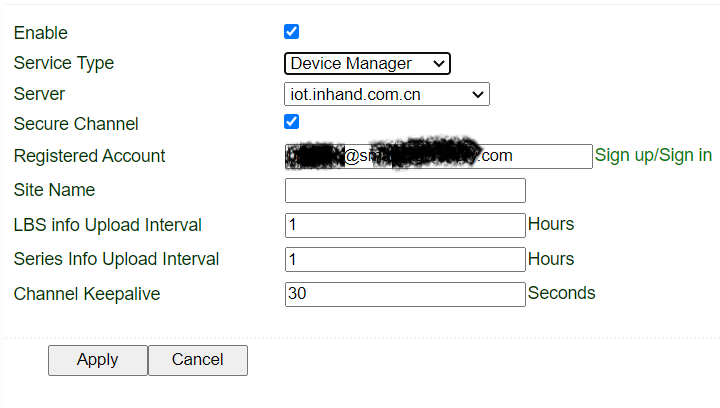The image size is (720, 408).
Task: Expand the Server dropdown list
Action: [x=387, y=95]
